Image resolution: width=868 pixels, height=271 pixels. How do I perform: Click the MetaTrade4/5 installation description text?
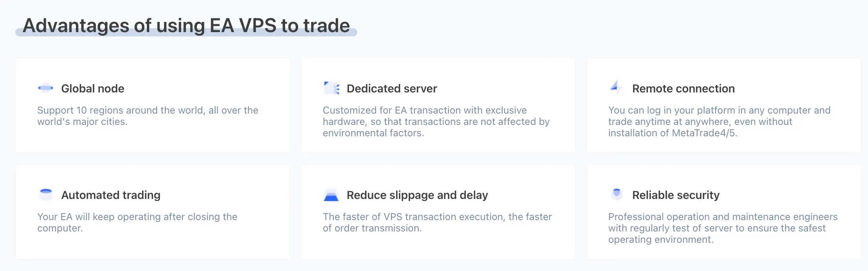719,121
